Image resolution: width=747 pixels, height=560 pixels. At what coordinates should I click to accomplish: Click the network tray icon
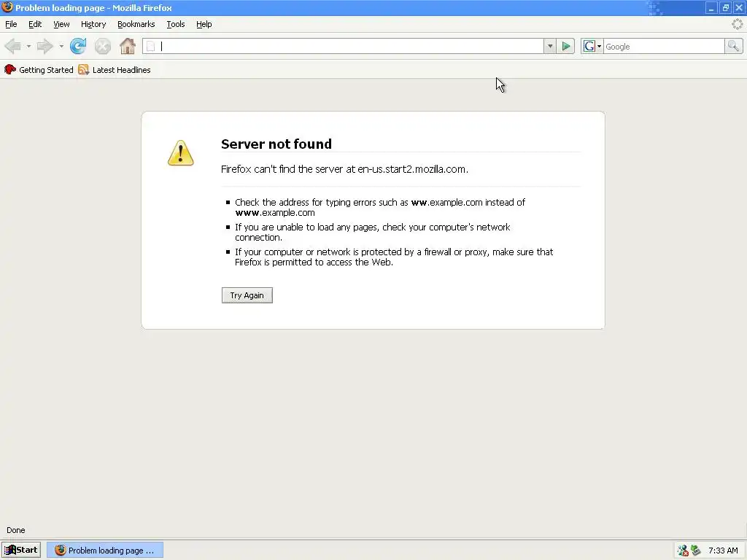pyautogui.click(x=683, y=551)
